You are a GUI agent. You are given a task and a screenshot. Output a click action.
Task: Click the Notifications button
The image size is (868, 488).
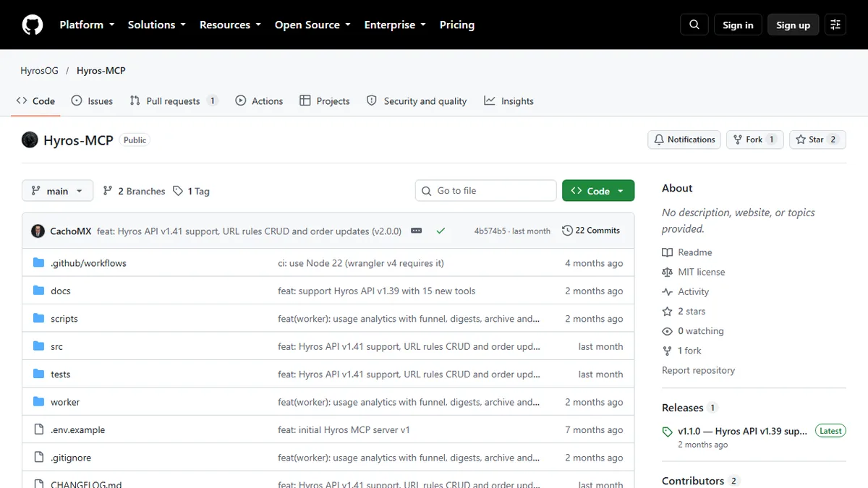(x=684, y=140)
